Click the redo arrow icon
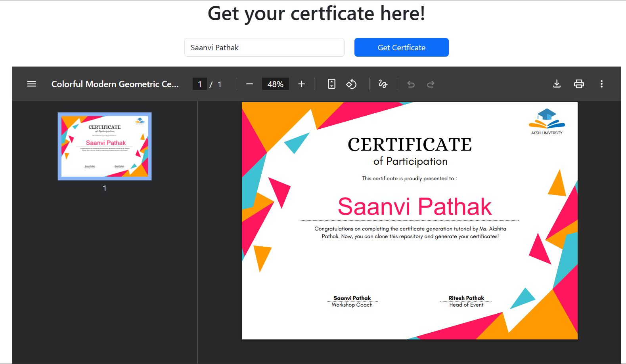626x364 pixels. click(431, 84)
